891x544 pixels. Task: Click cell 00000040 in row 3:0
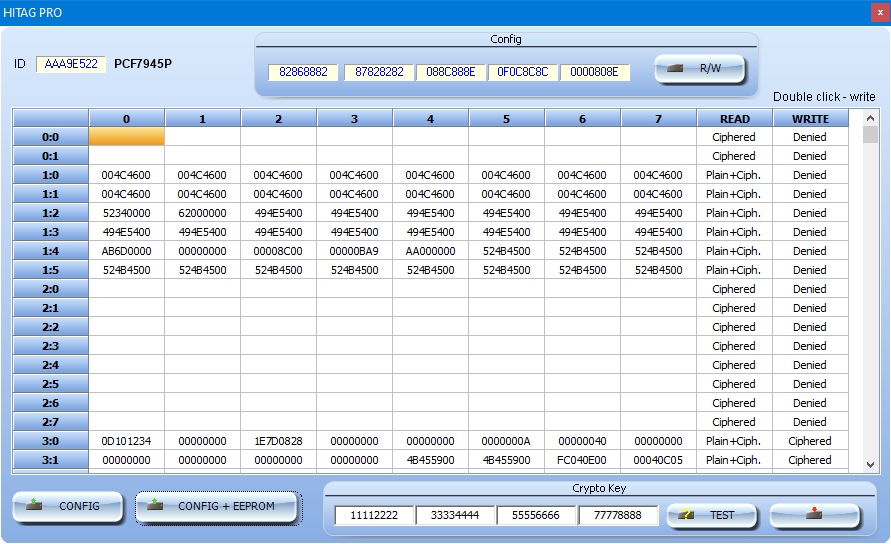tap(582, 441)
